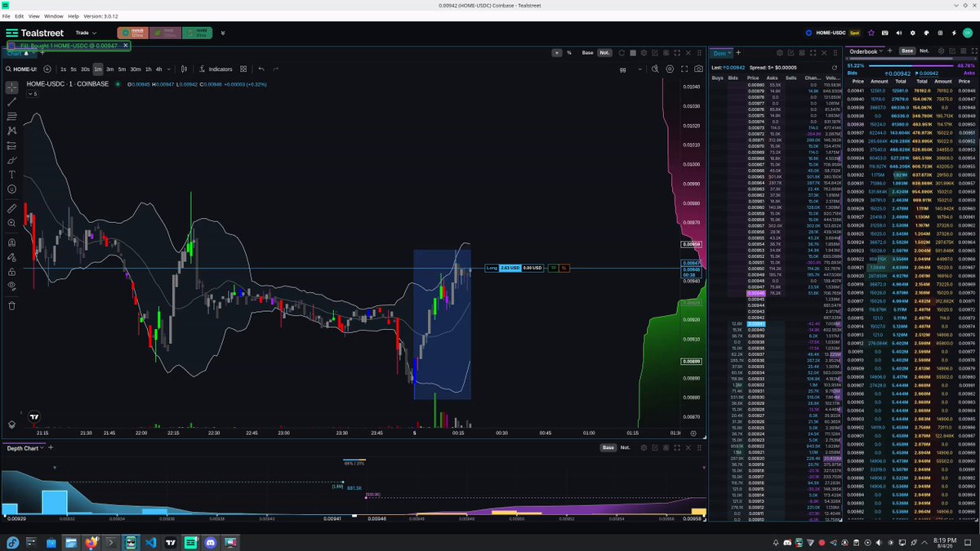Viewport: 980px width, 551px height.
Task: Select the crosshair cursor tool
Action: tap(11, 87)
